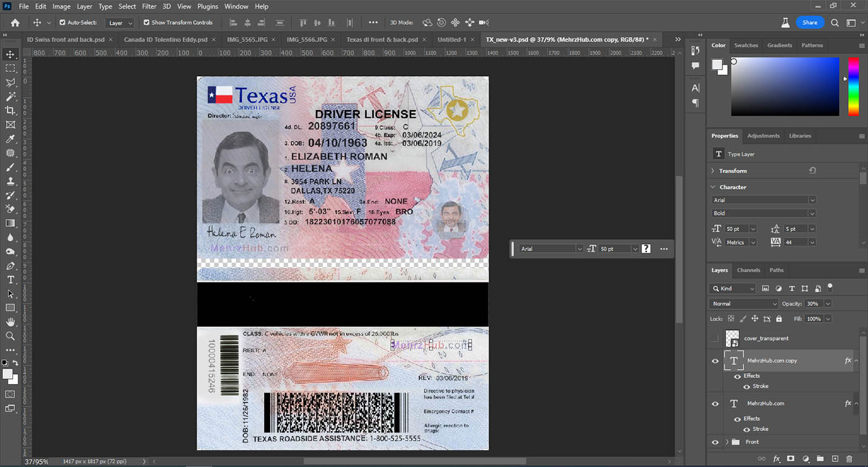Switch to the Adjustments tab
Screen dimensions: 868x467
(763, 136)
